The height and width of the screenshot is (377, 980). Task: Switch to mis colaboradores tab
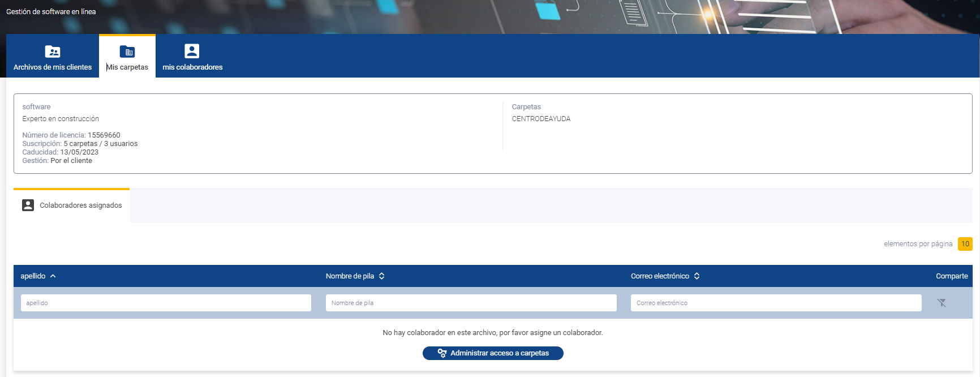(192, 56)
